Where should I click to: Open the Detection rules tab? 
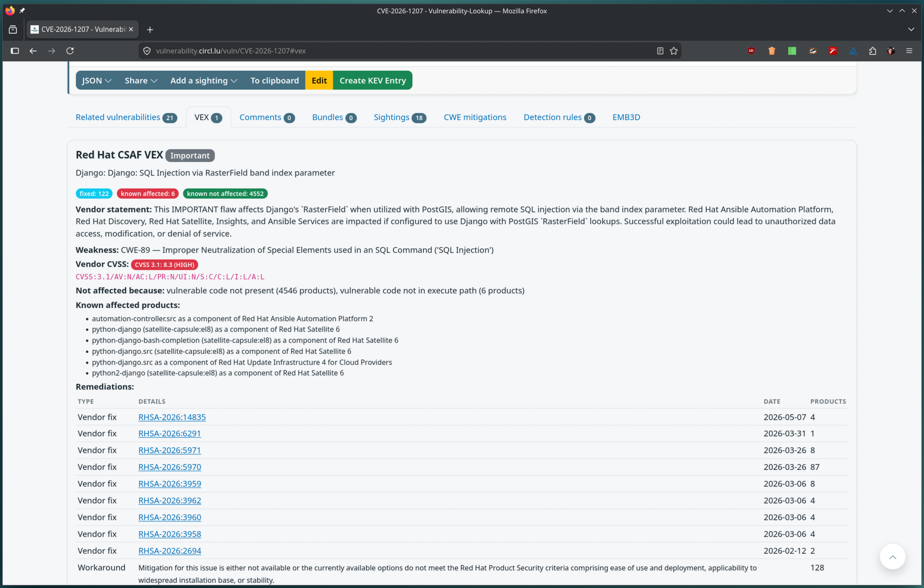coord(559,117)
